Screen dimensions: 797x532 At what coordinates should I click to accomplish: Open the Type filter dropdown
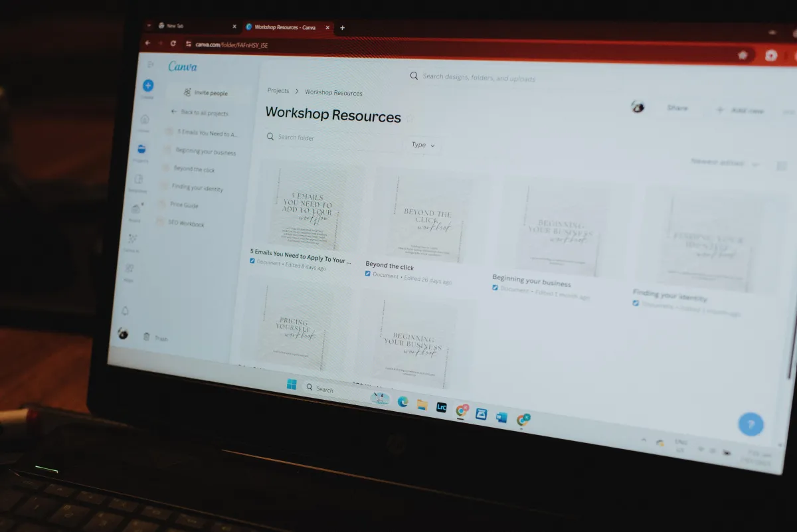[422, 144]
